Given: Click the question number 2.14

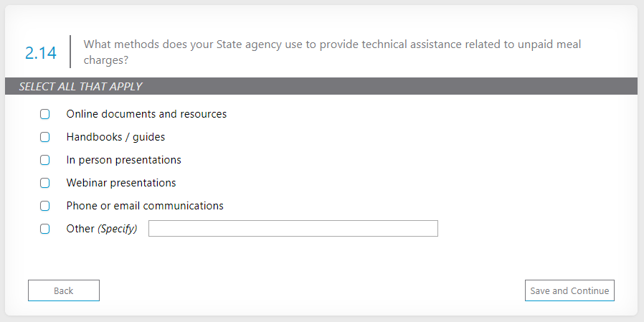Looking at the screenshot, I should coord(40,52).
